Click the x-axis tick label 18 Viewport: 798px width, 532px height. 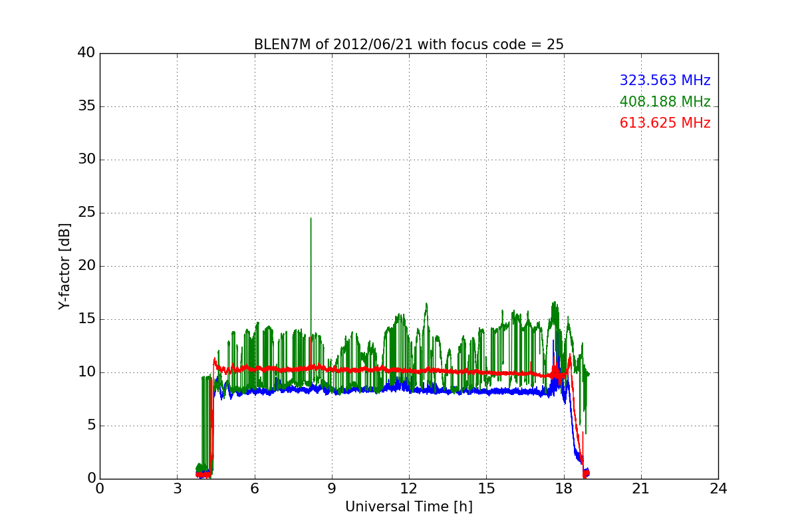pyautogui.click(x=564, y=489)
